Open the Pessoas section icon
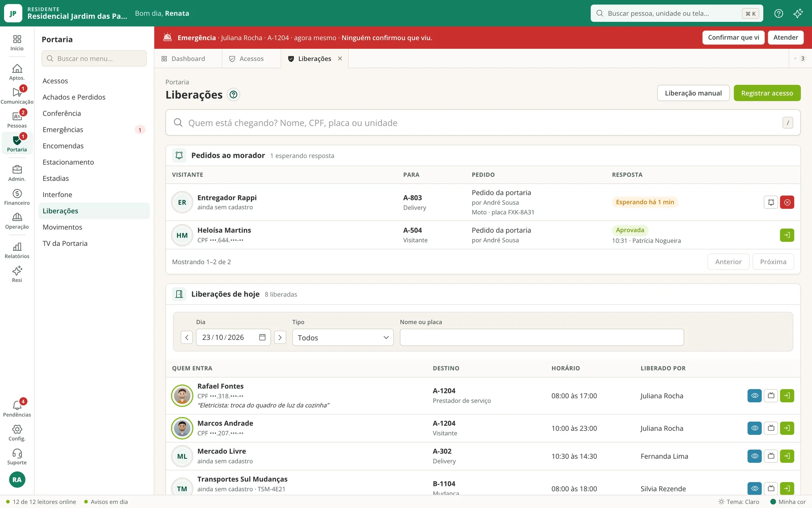Viewport: 812px width, 508px height. click(x=17, y=120)
